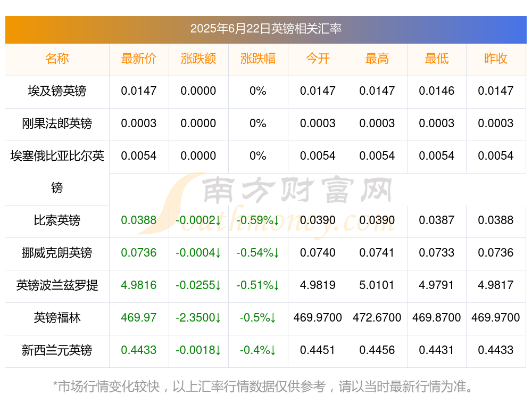
Task: Click lowest value 4.9791
Action: 437,285
